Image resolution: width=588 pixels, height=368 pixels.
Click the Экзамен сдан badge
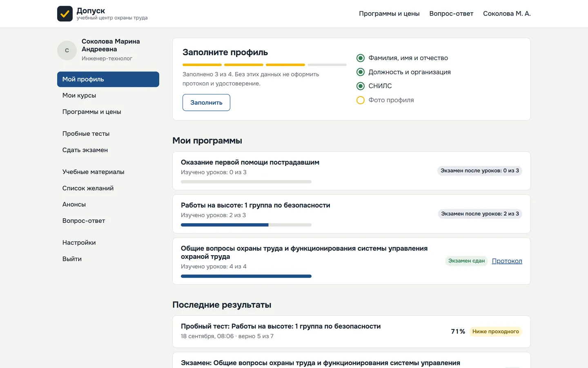click(466, 261)
